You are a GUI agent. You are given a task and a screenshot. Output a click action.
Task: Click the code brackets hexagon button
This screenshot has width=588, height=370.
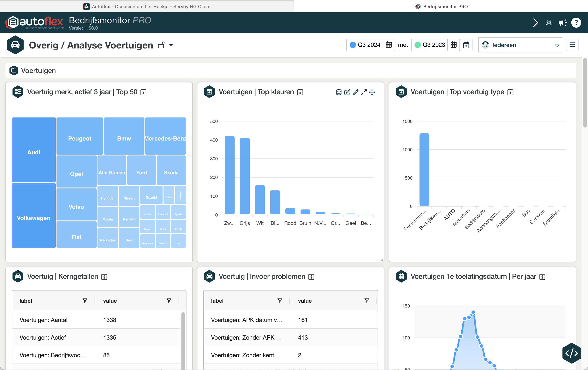571,353
